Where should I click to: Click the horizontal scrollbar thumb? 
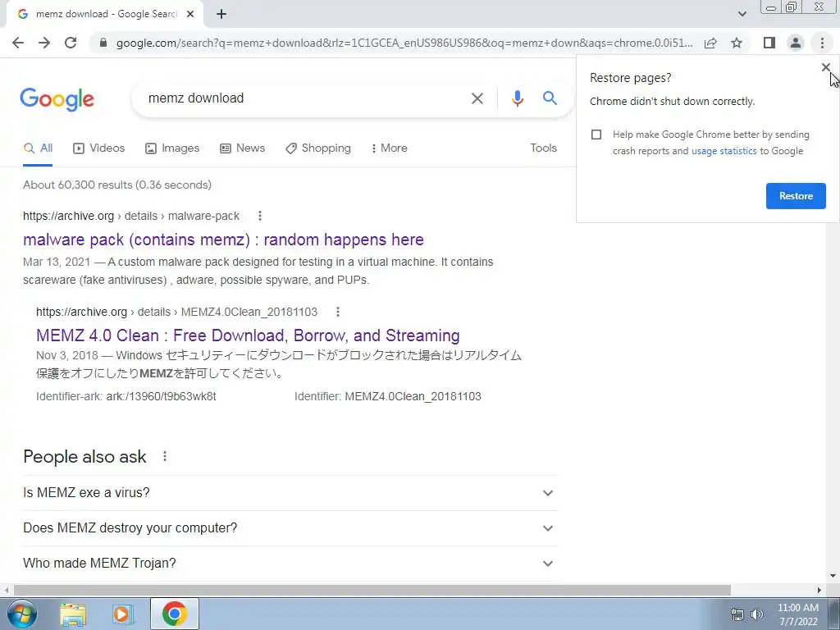[x=372, y=591]
